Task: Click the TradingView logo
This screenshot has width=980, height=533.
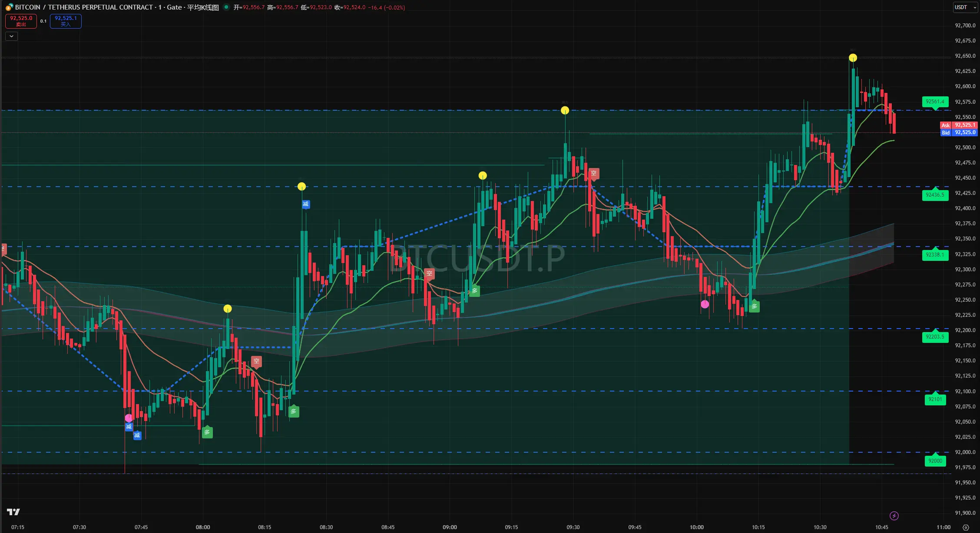Action: [13, 512]
